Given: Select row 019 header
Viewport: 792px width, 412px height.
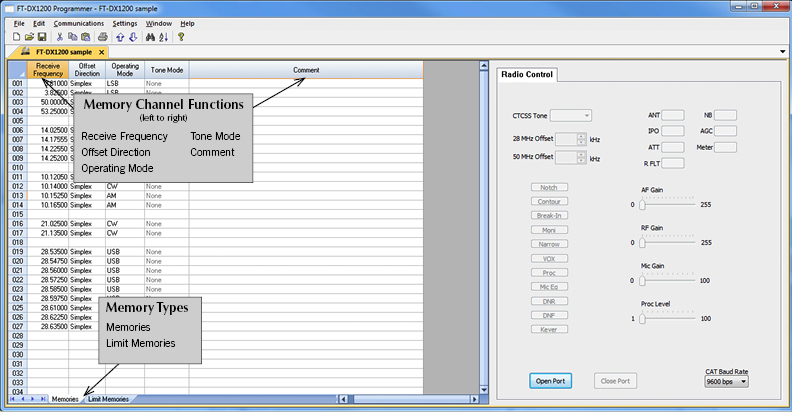Looking at the screenshot, I should (x=18, y=251).
